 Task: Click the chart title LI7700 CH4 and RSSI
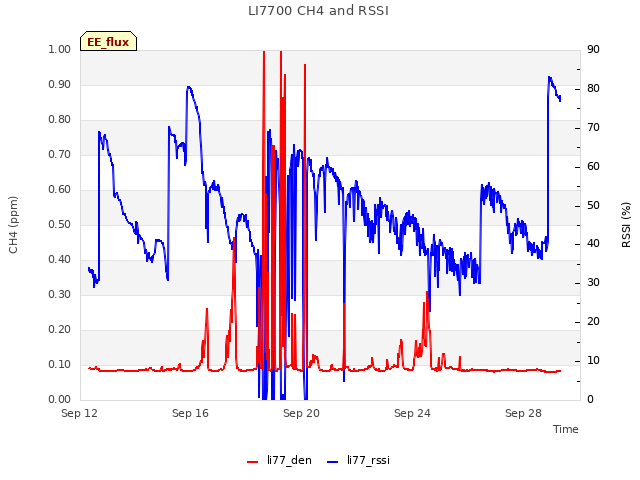tap(318, 11)
